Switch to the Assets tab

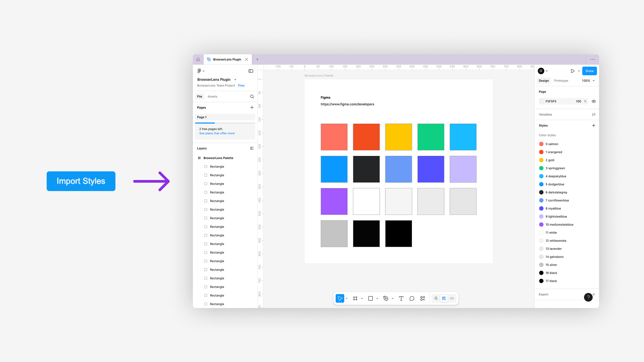(x=212, y=97)
